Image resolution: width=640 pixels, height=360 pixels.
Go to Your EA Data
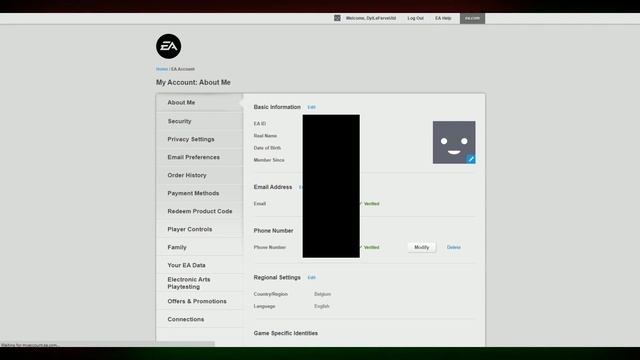[199, 265]
